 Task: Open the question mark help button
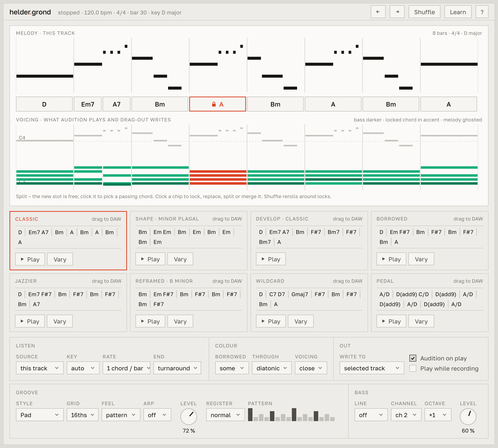(482, 12)
